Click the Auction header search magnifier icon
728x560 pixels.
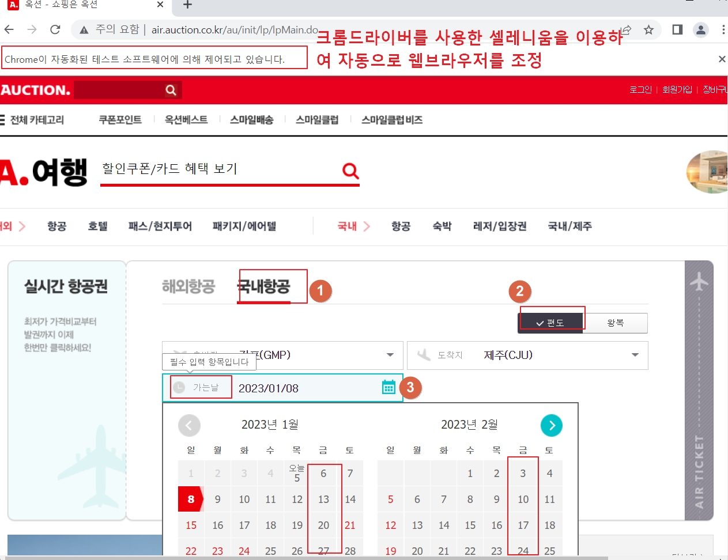[171, 90]
